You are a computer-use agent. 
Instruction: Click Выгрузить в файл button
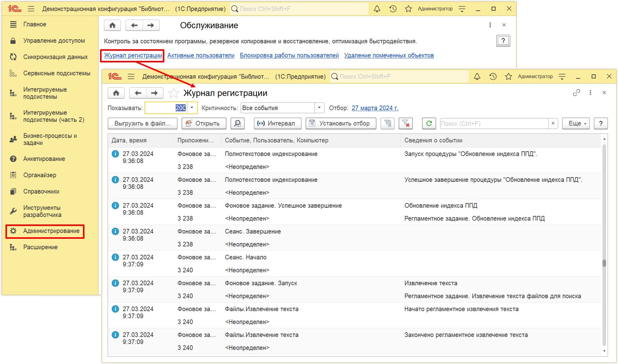click(x=142, y=123)
